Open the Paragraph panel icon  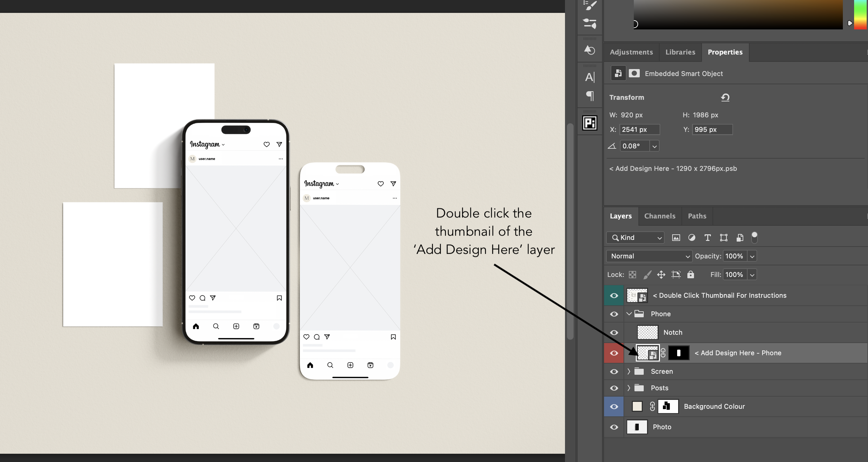[589, 96]
